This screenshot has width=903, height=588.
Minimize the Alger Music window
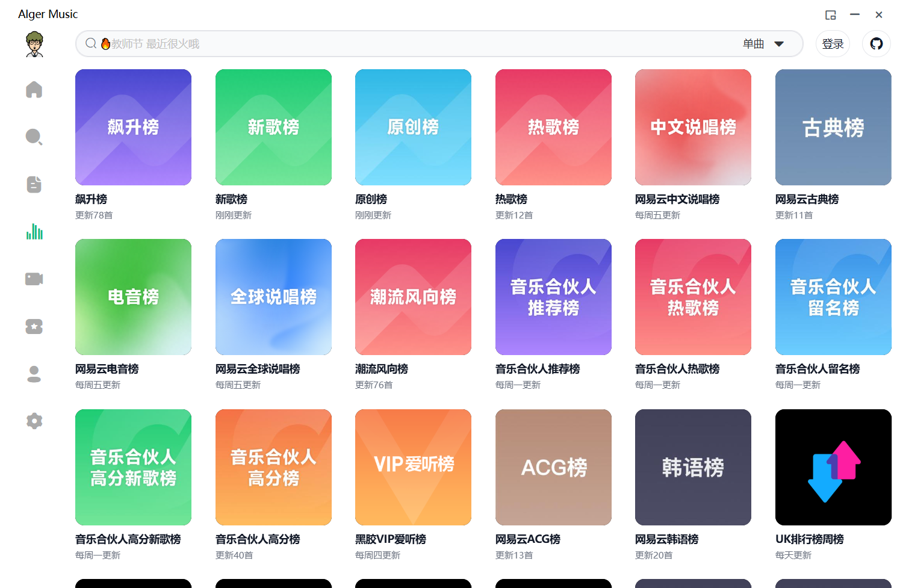[855, 14]
